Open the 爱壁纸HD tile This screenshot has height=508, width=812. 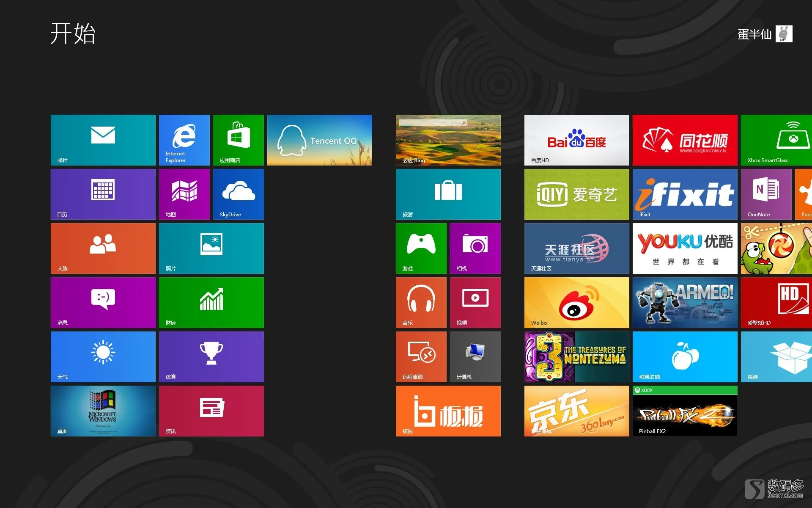776,303
